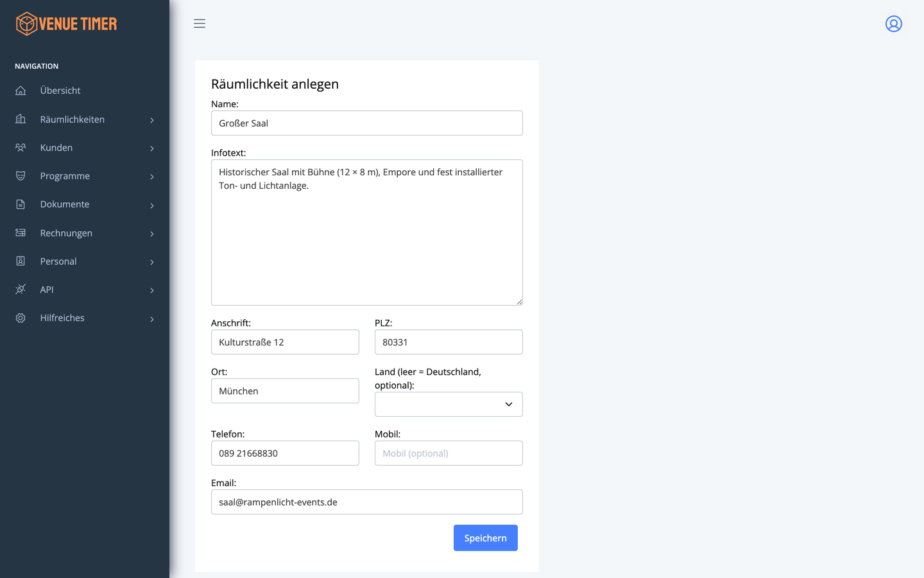The height and width of the screenshot is (578, 924).
Task: Click the Speichern button
Action: coord(486,538)
